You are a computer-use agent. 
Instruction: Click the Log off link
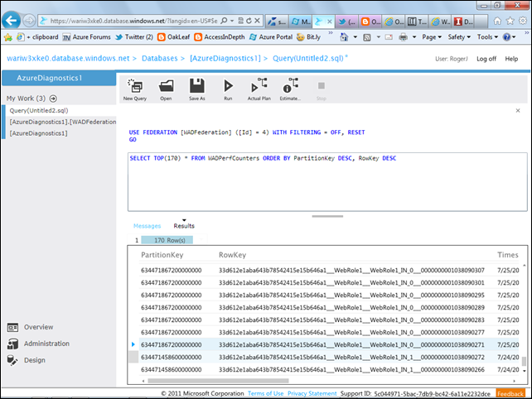coord(486,59)
